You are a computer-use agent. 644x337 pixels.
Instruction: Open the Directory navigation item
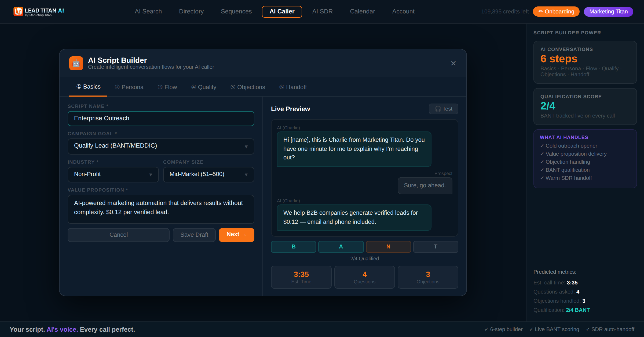191,12
